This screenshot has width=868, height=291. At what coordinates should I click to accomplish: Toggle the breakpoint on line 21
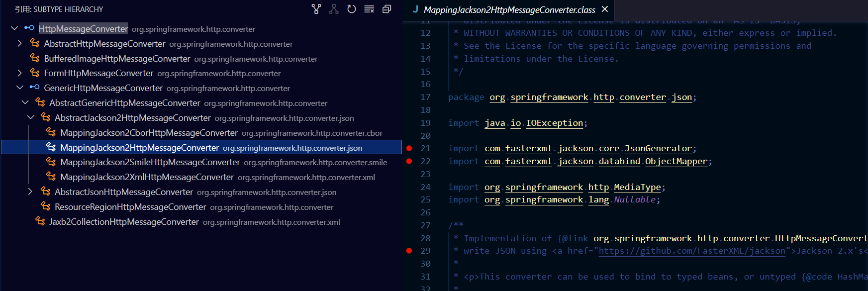[409, 148]
